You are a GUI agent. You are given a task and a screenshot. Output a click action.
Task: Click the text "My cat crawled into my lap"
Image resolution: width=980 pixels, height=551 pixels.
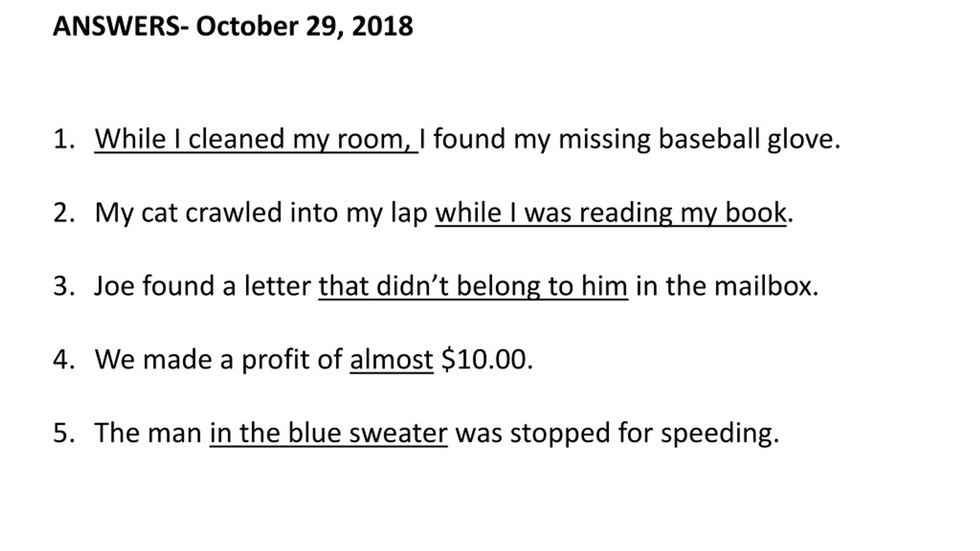pyautogui.click(x=261, y=213)
